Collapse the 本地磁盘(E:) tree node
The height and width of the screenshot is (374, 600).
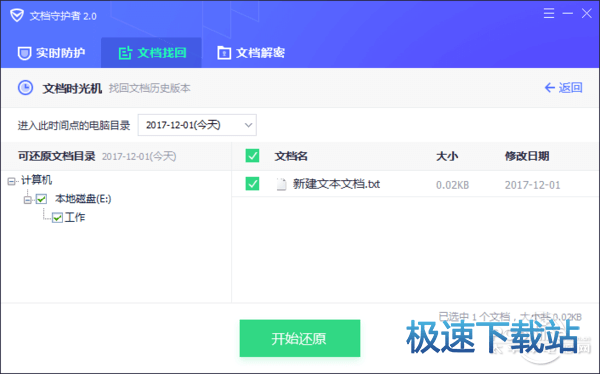[27, 200]
